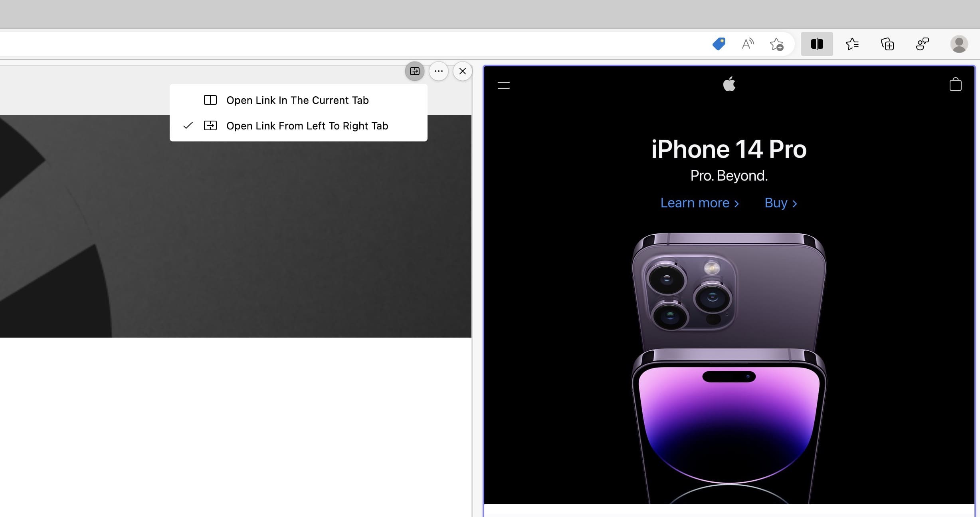Screen dimensions: 980x517
Task: Click the Apple logo
Action: (x=729, y=84)
